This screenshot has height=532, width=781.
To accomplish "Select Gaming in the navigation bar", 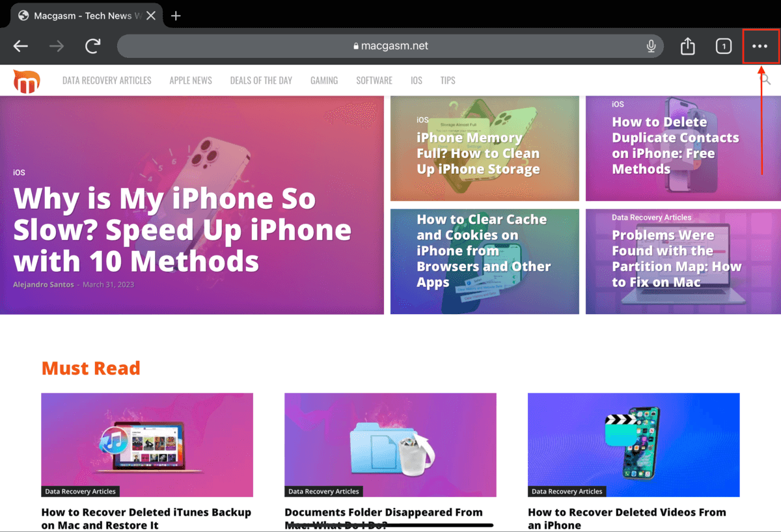I will tap(324, 81).
